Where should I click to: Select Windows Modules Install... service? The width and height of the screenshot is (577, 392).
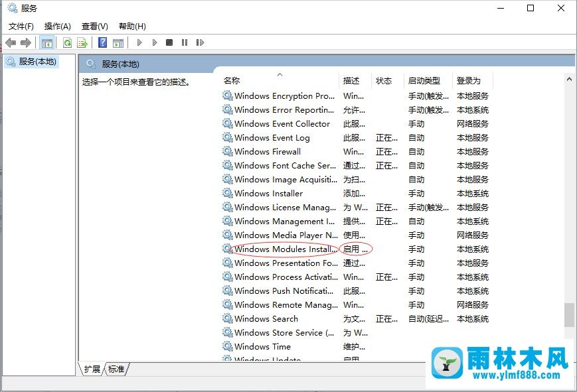tap(286, 249)
